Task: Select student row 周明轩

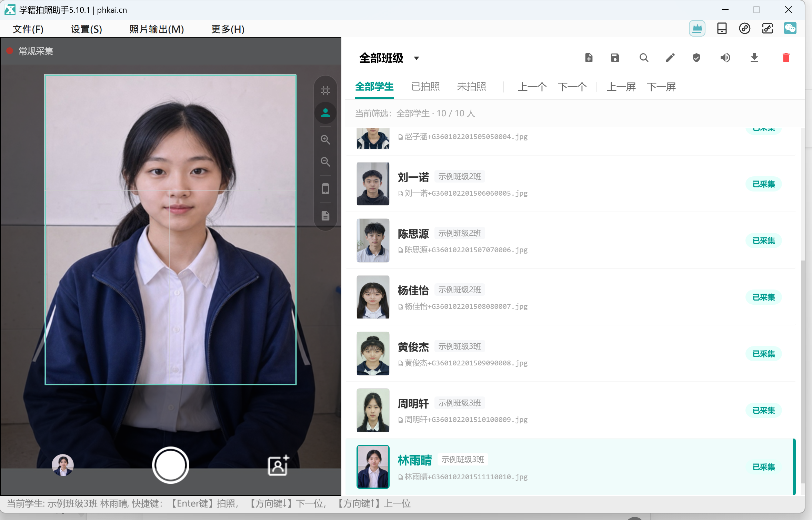Action: pos(571,410)
